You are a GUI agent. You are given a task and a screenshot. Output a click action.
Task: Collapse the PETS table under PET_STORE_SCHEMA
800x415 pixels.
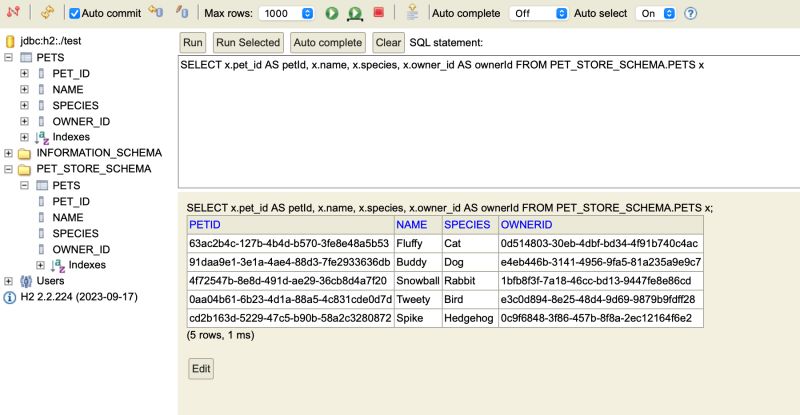24,185
